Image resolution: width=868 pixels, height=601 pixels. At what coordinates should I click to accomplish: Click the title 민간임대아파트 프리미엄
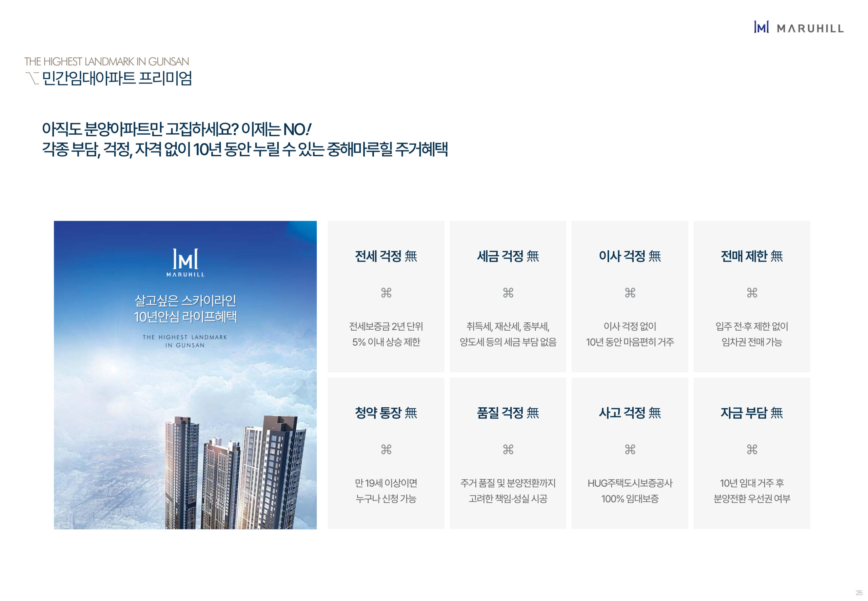tap(117, 78)
